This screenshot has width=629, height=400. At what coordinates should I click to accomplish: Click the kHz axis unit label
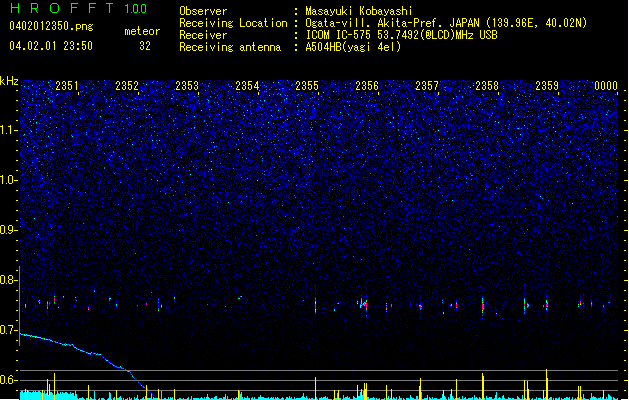9,81
